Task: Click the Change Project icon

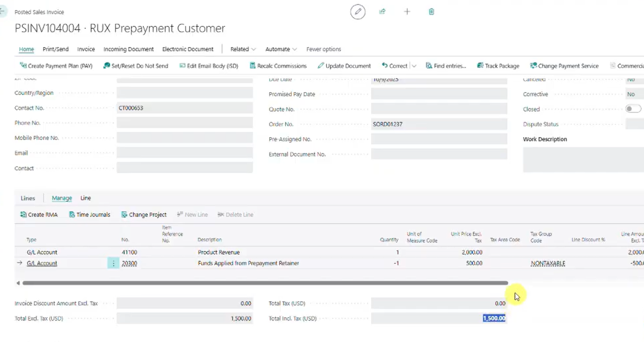Action: coord(124,214)
